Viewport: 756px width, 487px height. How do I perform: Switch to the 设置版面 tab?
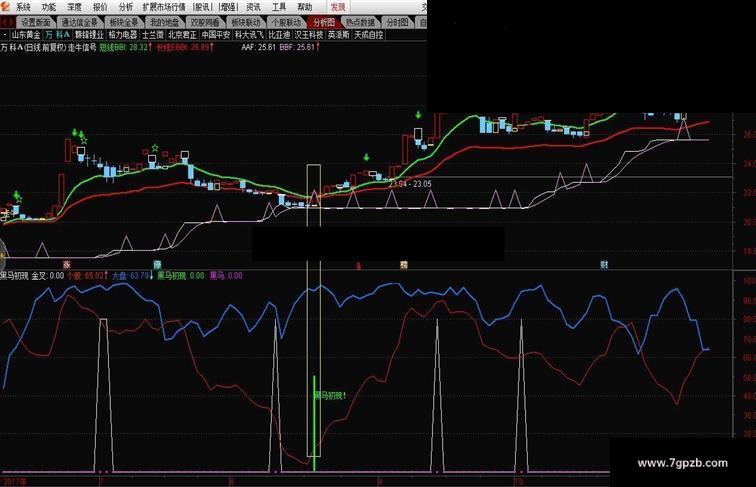pyautogui.click(x=35, y=22)
